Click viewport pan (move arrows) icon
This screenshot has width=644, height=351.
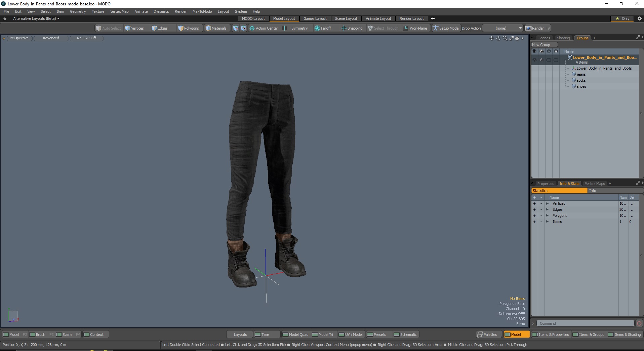491,38
